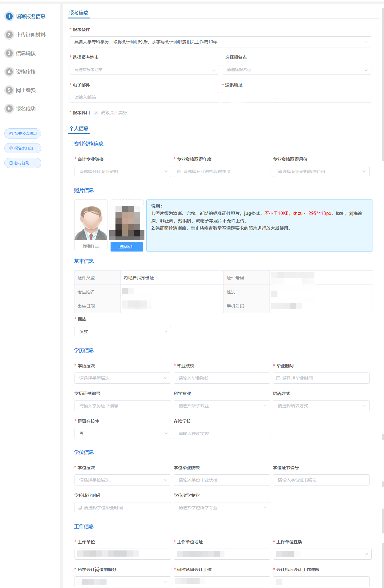Viewport: 384px width, 588px height.
Task: Click the standard sample photo thumbnail
Action: [91, 220]
